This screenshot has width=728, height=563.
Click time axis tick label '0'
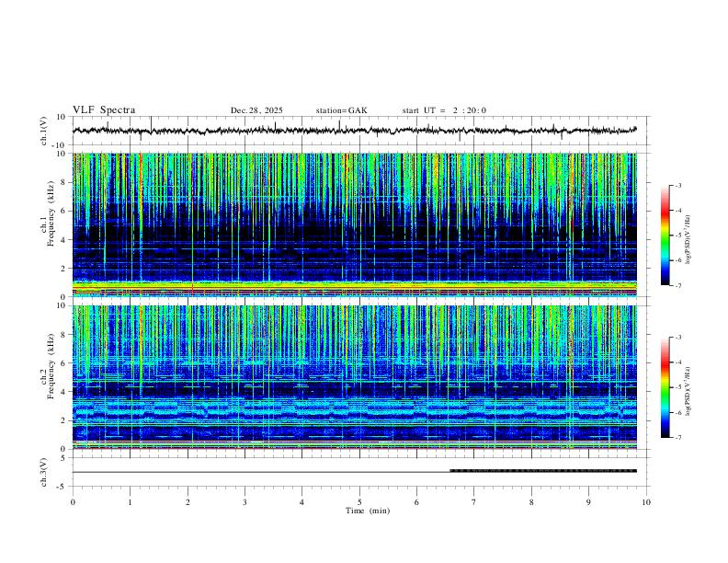[73, 502]
